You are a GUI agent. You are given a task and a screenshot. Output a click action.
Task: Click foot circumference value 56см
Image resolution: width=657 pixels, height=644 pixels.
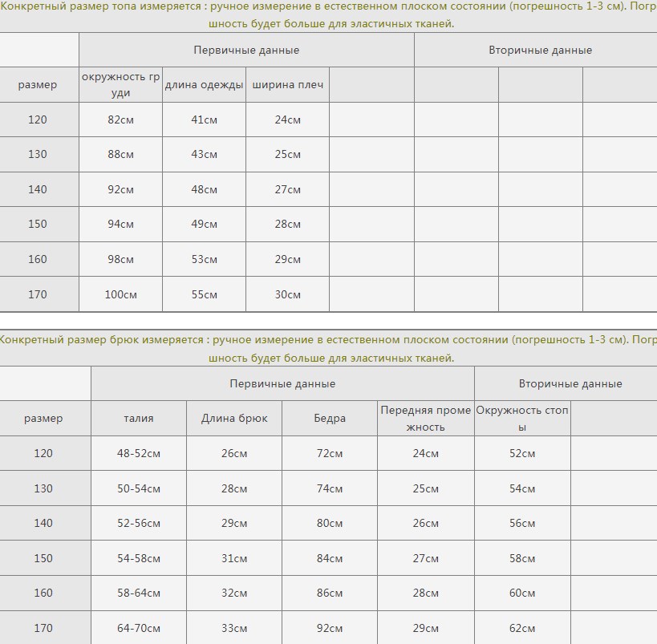[x=522, y=524]
